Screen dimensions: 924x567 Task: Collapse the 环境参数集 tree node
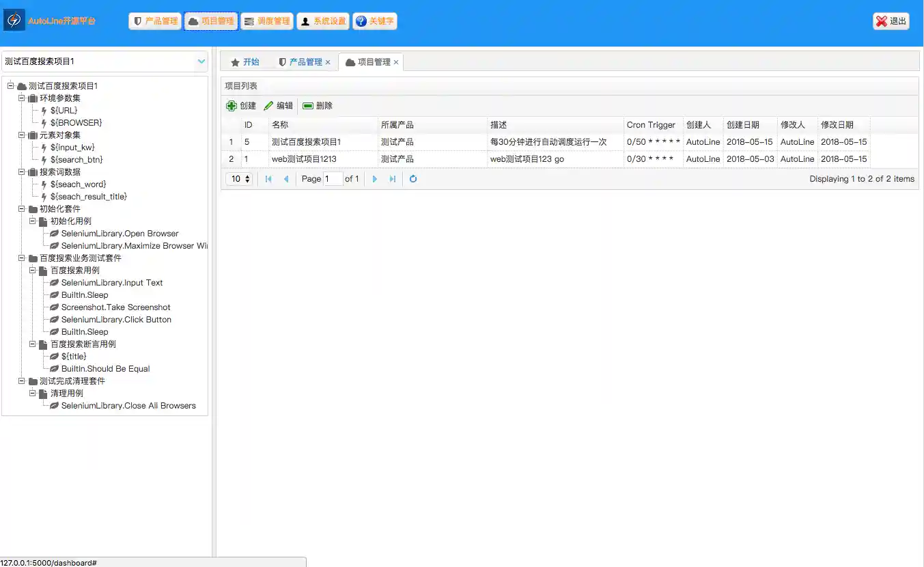pos(22,98)
